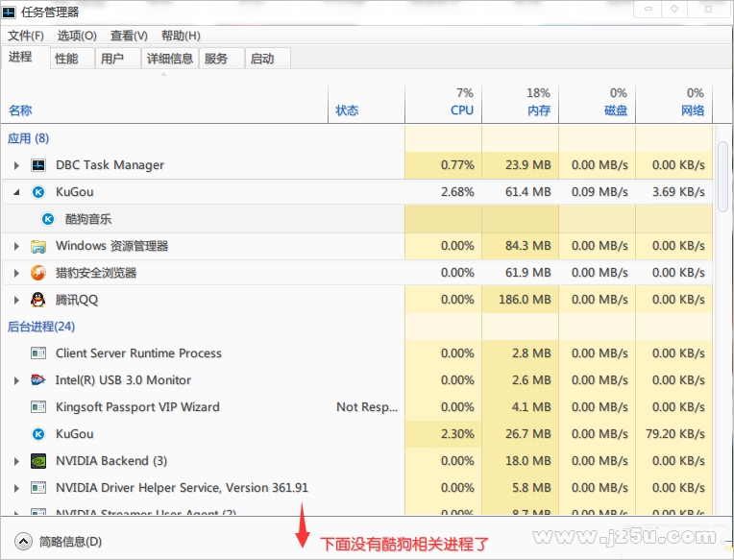Viewport: 734px width, 560px height.
Task: Click the 简略信息(D) label
Action: [70, 542]
